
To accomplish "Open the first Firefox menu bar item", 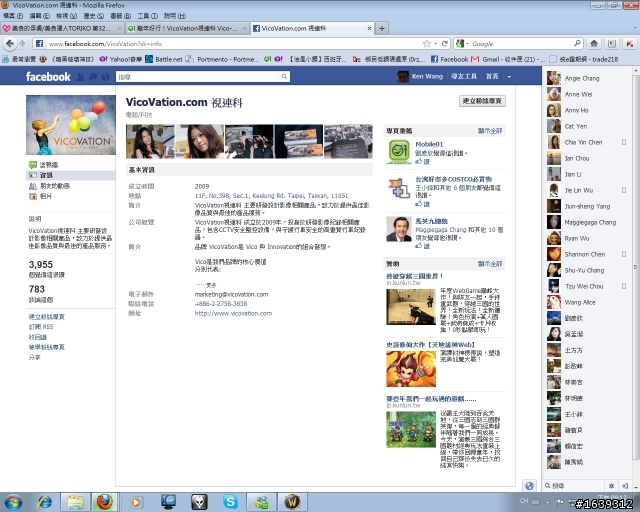I will click(13, 16).
